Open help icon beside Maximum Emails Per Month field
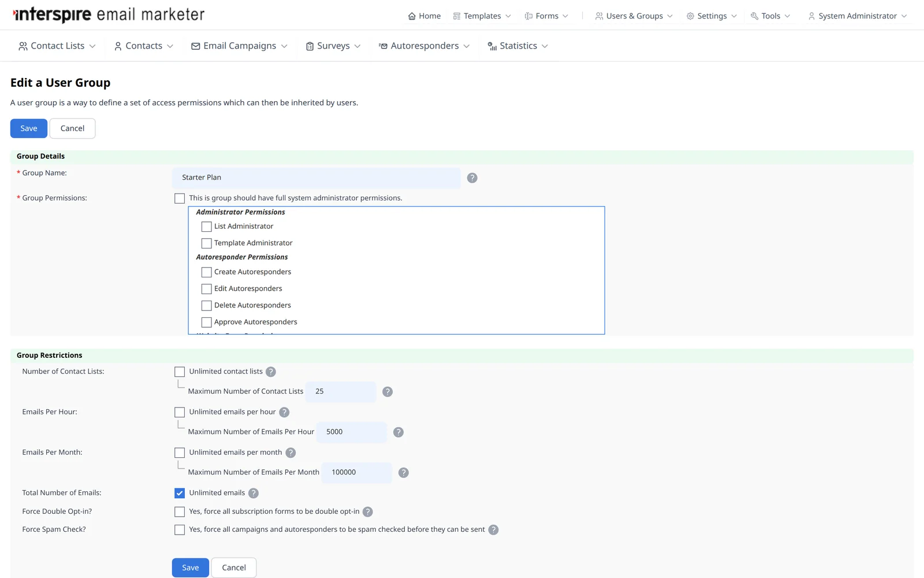The height and width of the screenshot is (578, 924). (x=404, y=473)
